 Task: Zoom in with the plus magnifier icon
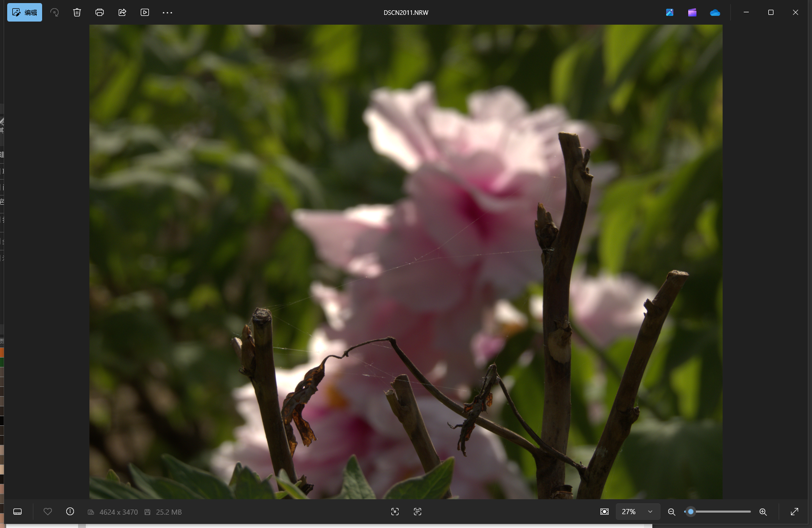763,512
